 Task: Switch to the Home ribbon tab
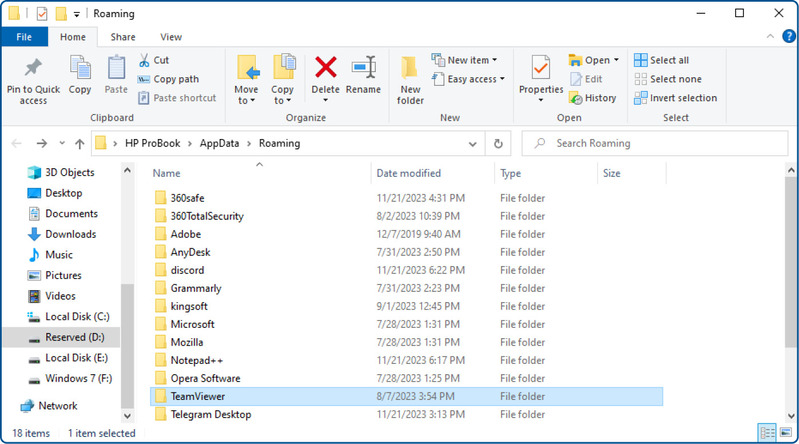click(73, 37)
